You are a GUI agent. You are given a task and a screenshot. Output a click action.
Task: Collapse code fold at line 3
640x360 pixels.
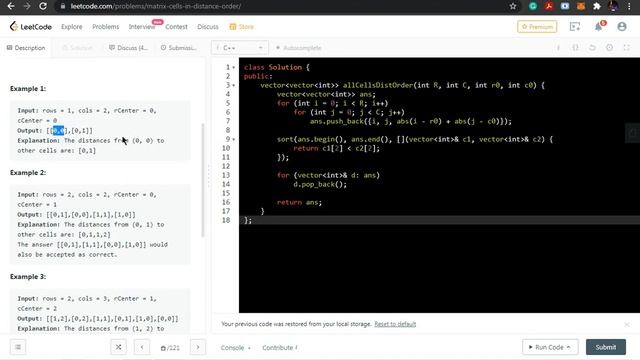coord(233,85)
